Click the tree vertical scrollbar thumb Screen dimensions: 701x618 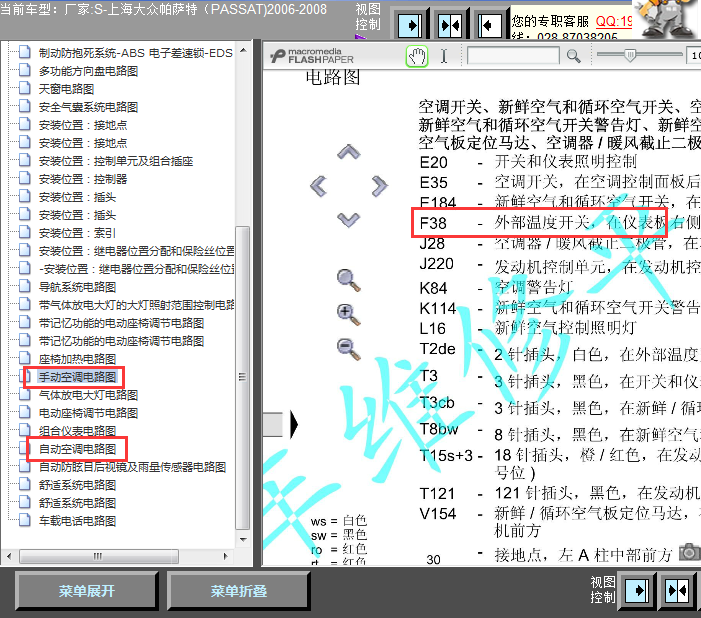[x=243, y=378]
